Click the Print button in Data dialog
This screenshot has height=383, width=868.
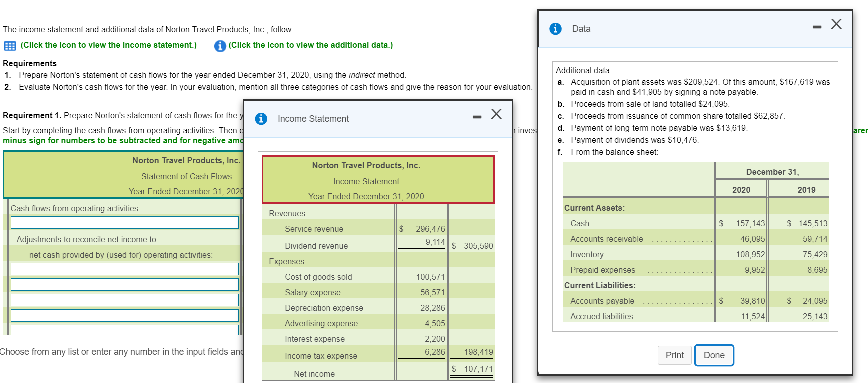[675, 355]
